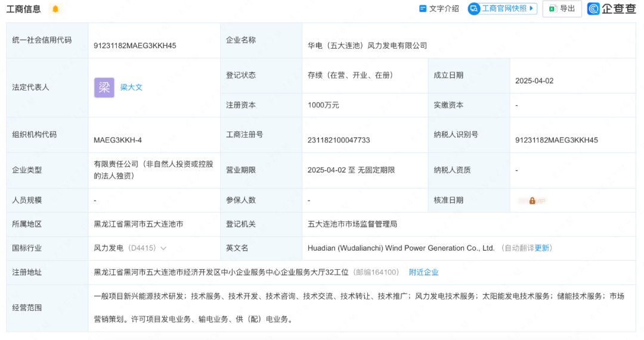The height and width of the screenshot is (340, 644).
Task: Open 工商官网快照 snapshot button
Action: click(502, 8)
